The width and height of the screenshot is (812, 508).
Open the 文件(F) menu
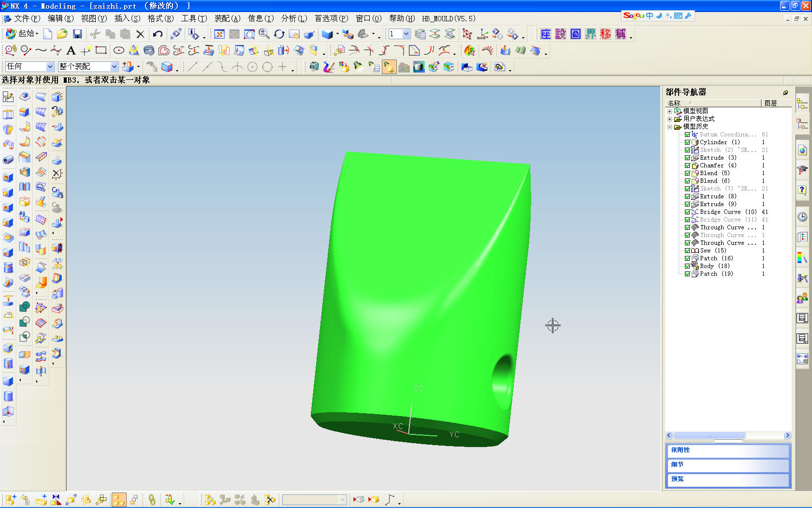(27, 18)
